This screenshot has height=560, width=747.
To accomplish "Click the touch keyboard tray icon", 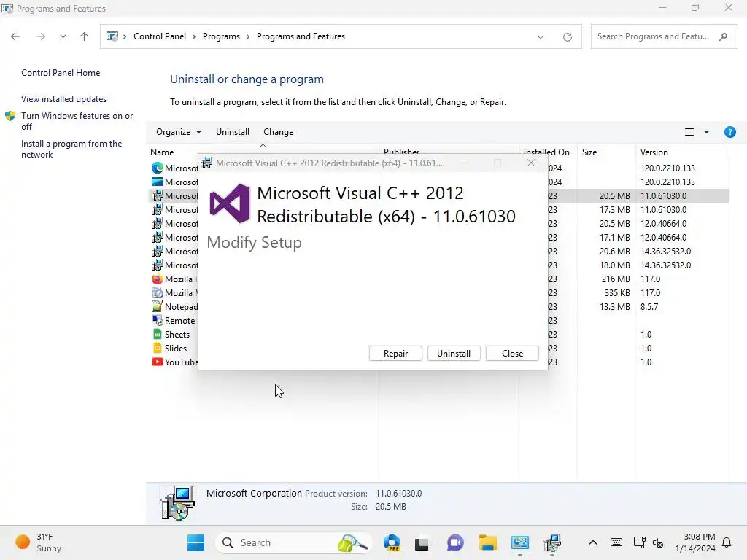I will point(616,542).
